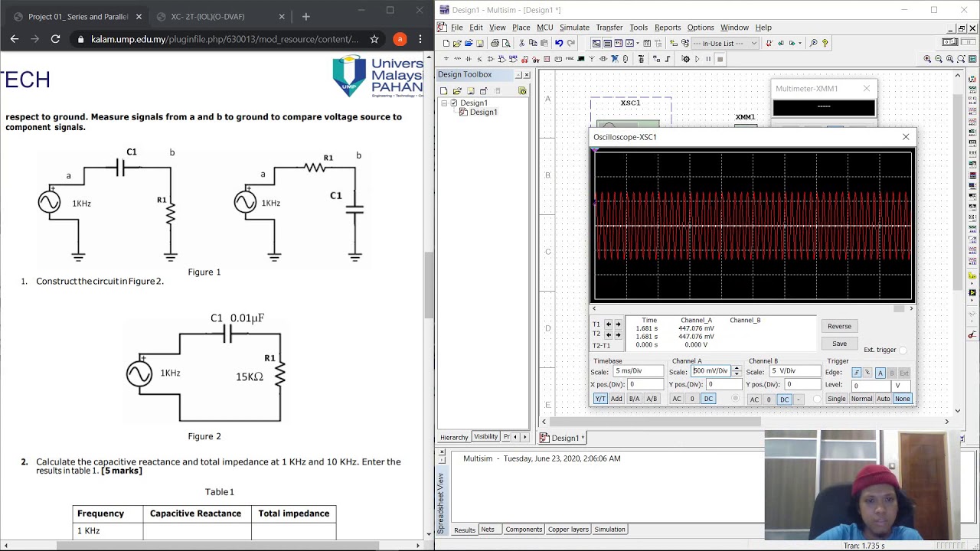The image size is (980, 551).
Task: Click the oscilloscope Save button
Action: [x=840, y=344]
